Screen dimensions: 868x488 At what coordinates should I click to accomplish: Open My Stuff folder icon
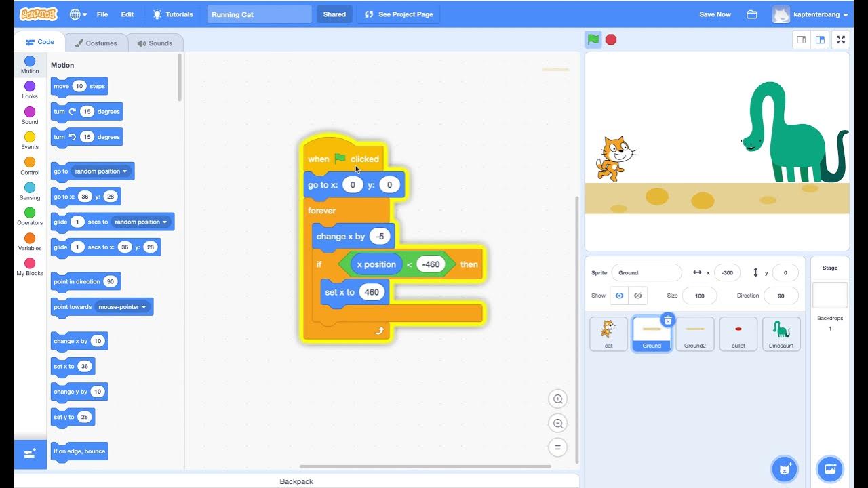click(752, 14)
